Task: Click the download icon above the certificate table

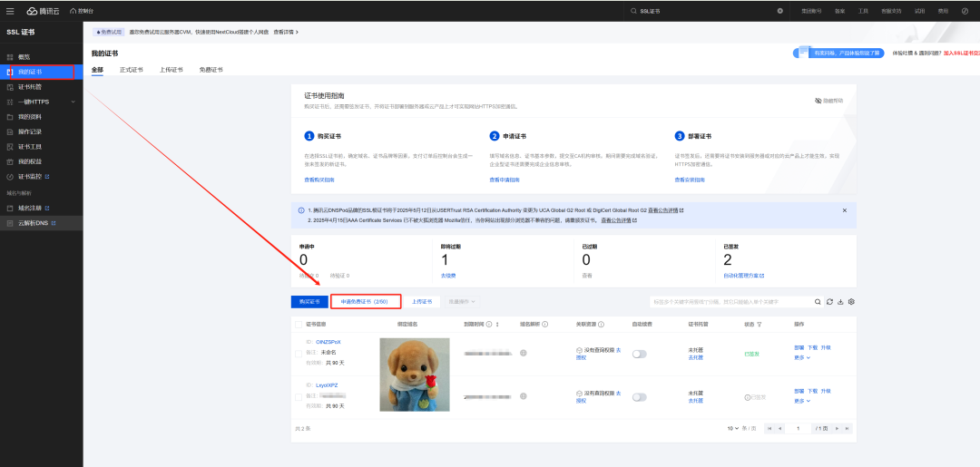Action: [x=840, y=301]
